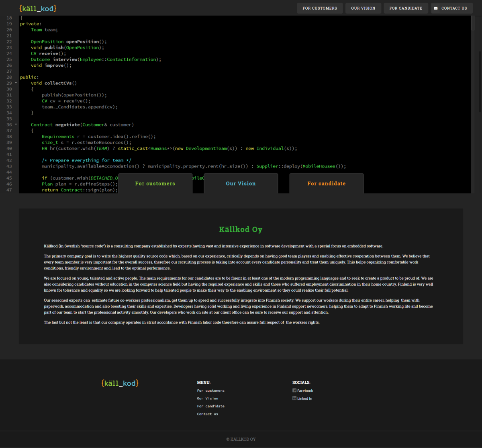Viewport: 482px width, 448px height.
Task: Open FOR CANDIDATE from the header navigation
Action: click(x=406, y=8)
